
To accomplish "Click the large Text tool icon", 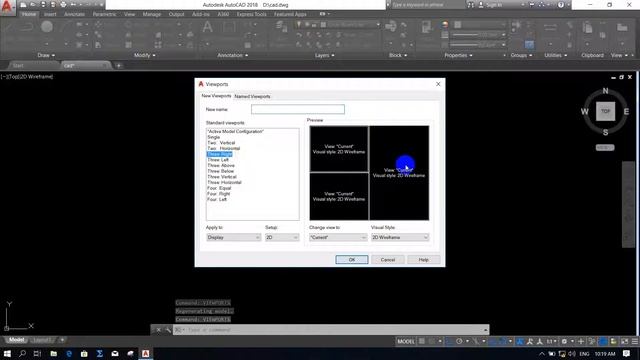I will (207, 27).
